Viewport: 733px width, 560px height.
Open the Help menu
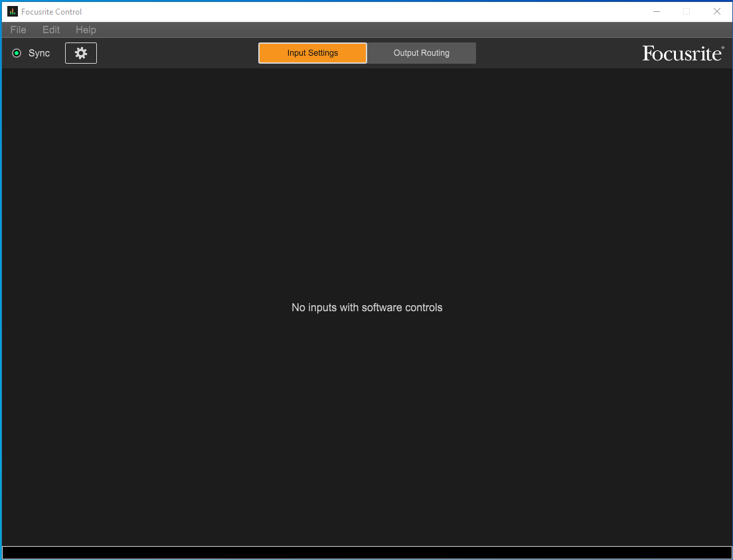(x=86, y=30)
